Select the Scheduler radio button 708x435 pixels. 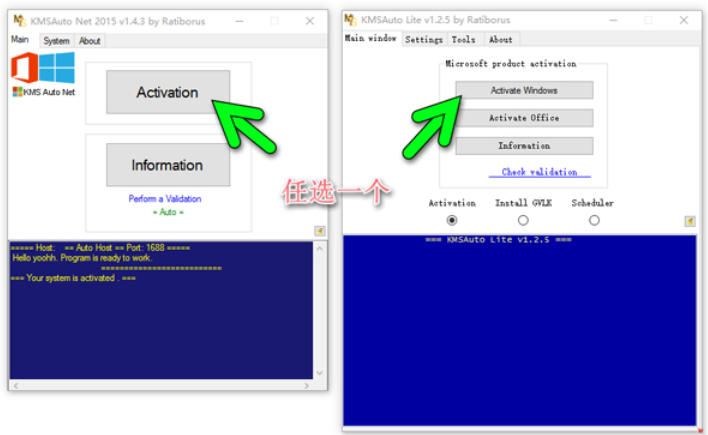tap(594, 220)
